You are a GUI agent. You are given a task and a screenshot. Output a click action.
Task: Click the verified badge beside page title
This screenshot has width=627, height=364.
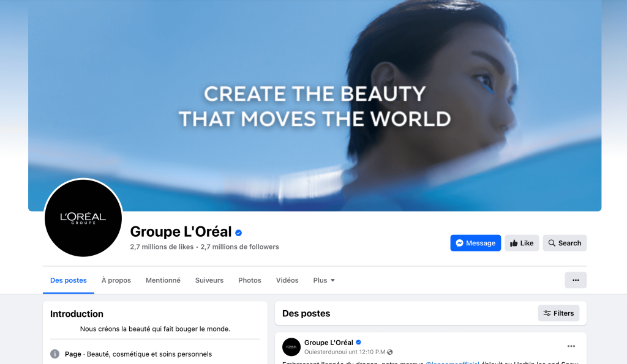point(238,233)
